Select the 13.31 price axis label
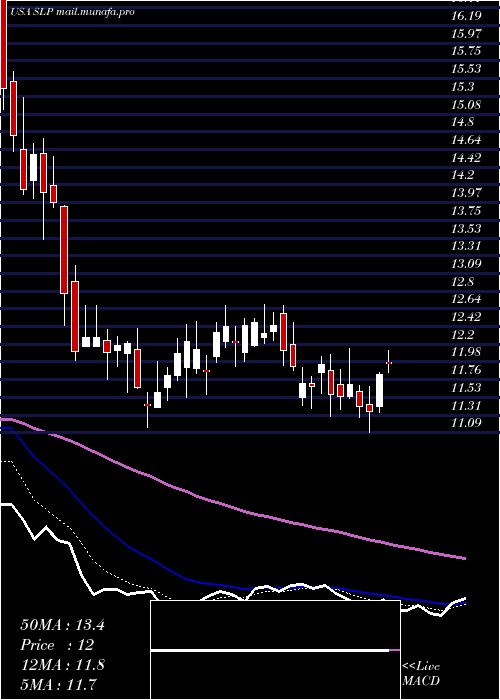This screenshot has width=500, height=700. point(466,246)
